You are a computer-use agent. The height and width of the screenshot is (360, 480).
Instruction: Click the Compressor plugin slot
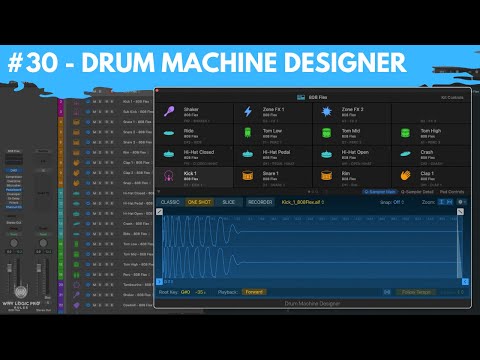tap(14, 177)
